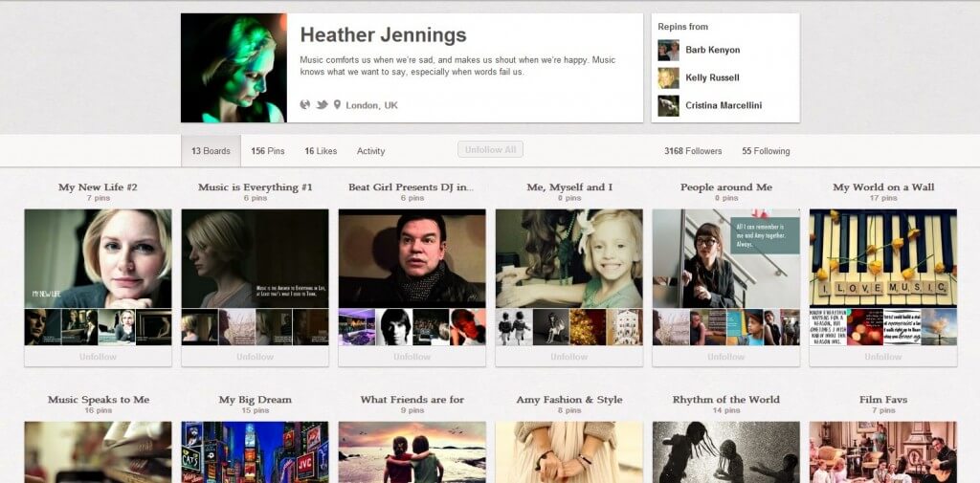View the 3168 Followers list
The height and width of the screenshot is (483, 980).
coord(693,150)
